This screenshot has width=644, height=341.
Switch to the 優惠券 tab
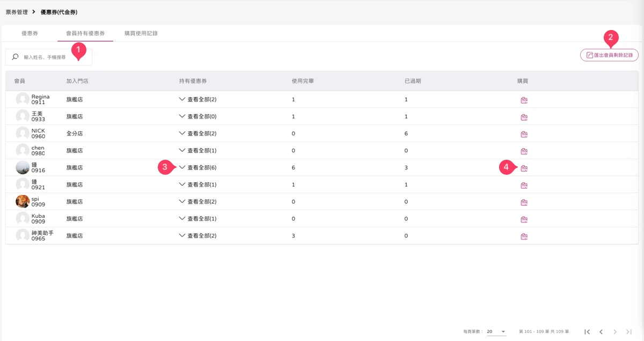tap(30, 33)
